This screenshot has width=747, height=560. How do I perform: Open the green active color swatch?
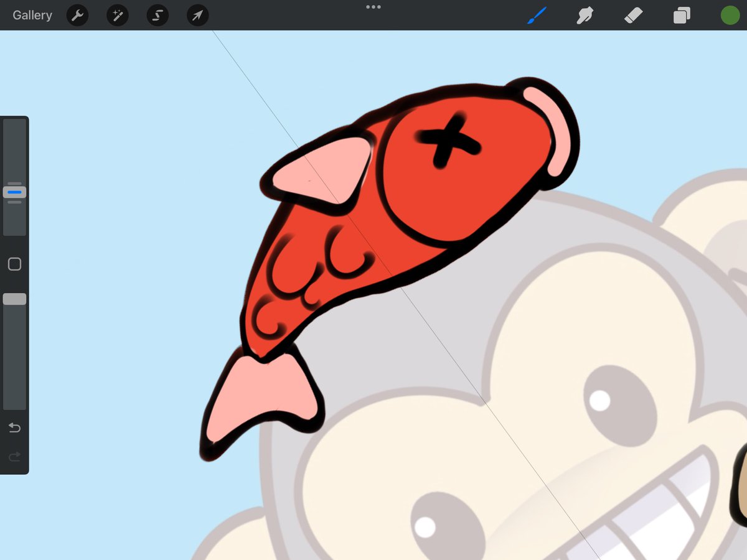click(730, 15)
